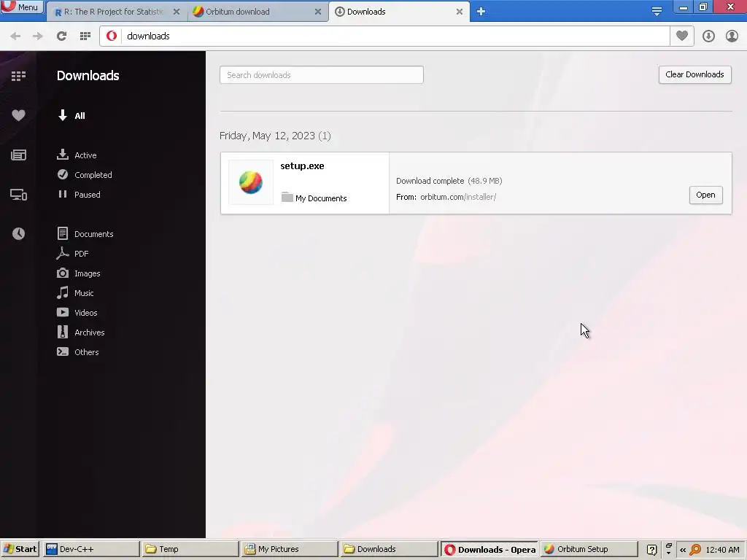This screenshot has width=747, height=560.
Task: Open Speed Dial from toolbar grid icon
Action: (85, 36)
